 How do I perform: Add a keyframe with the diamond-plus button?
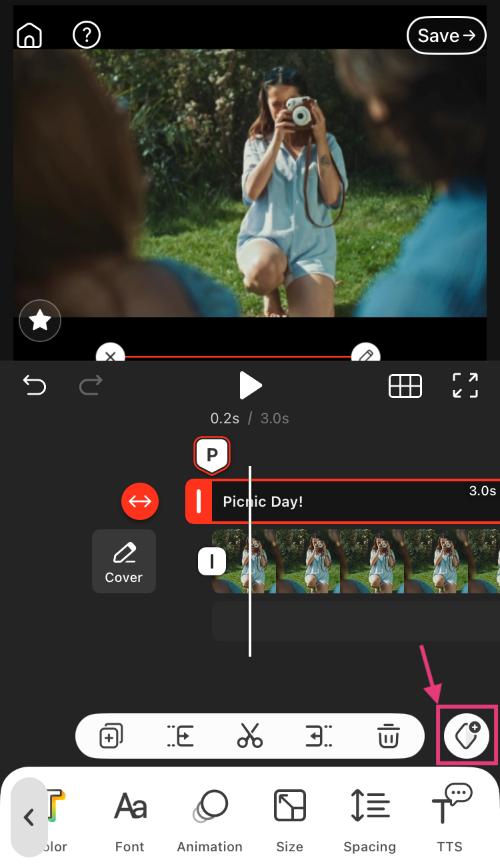pyautogui.click(x=467, y=736)
